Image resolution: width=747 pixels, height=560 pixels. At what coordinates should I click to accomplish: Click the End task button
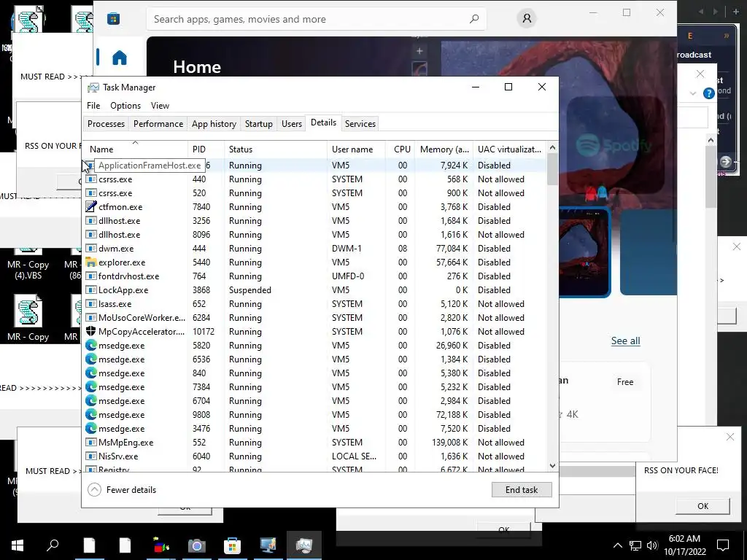pos(522,489)
